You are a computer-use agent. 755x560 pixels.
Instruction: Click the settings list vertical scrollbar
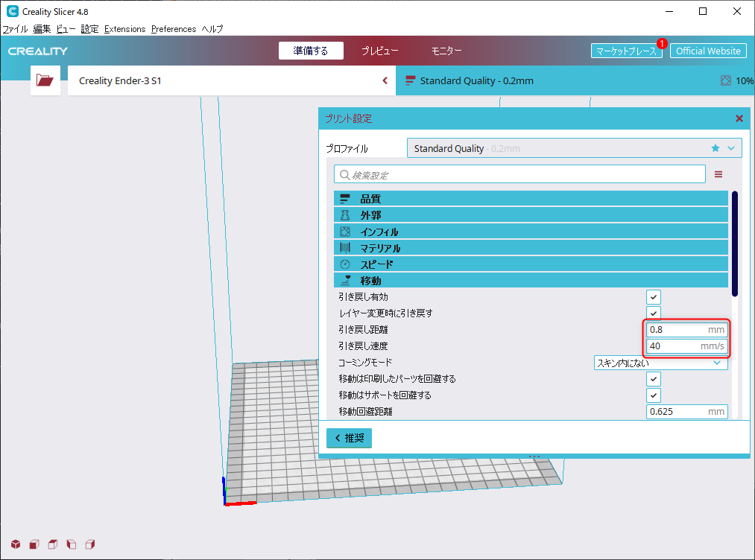pos(735,244)
